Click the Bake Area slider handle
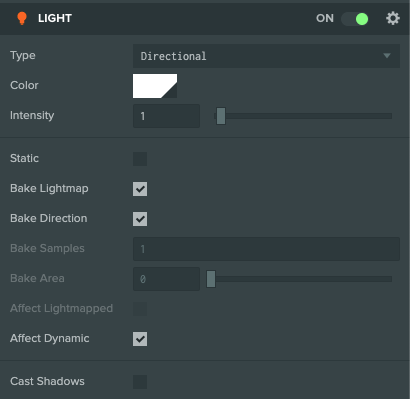The image size is (410, 399). coord(211,279)
